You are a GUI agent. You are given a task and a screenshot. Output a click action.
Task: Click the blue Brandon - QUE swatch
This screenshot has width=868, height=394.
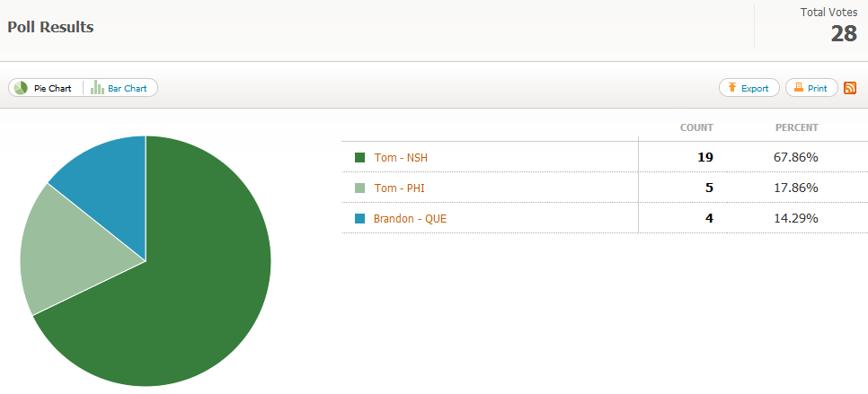tap(360, 219)
